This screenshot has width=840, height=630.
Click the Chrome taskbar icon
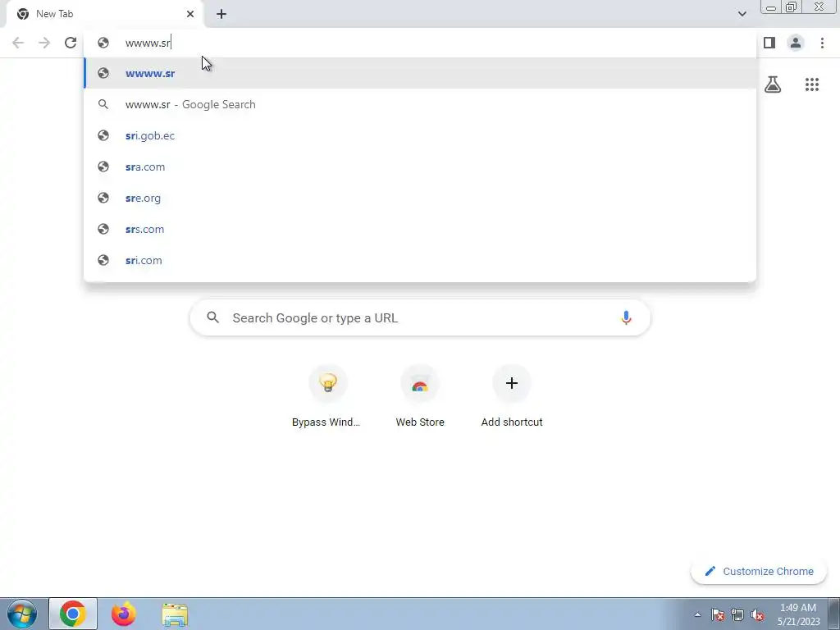pos(73,614)
